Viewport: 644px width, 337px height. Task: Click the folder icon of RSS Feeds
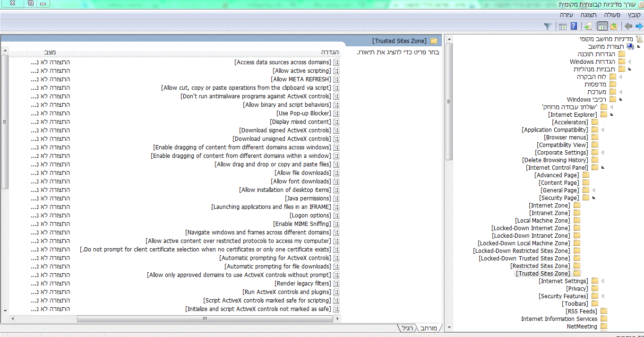click(x=604, y=311)
